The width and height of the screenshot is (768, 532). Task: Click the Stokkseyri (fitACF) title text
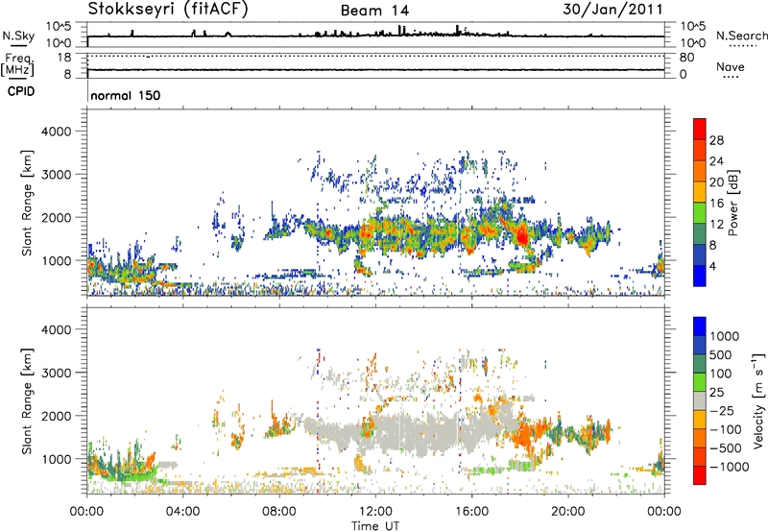168,10
